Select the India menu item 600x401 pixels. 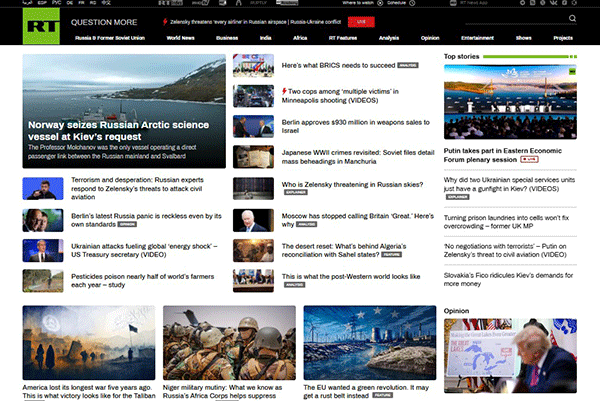pyautogui.click(x=266, y=38)
